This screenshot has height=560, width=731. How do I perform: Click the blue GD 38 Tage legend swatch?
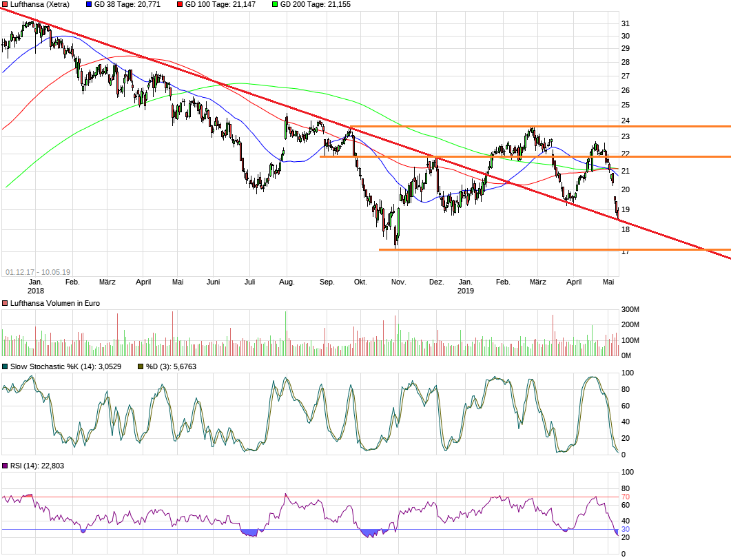[x=89, y=4]
